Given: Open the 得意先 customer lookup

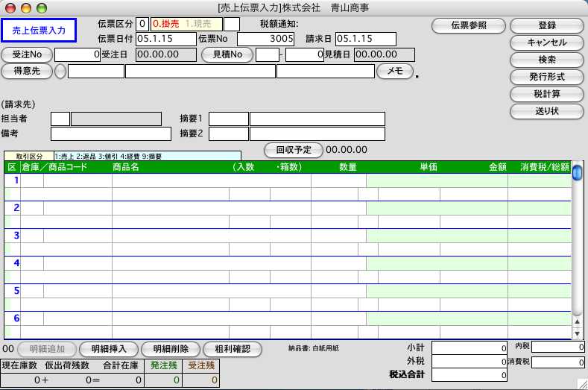Looking at the screenshot, I should (x=27, y=72).
